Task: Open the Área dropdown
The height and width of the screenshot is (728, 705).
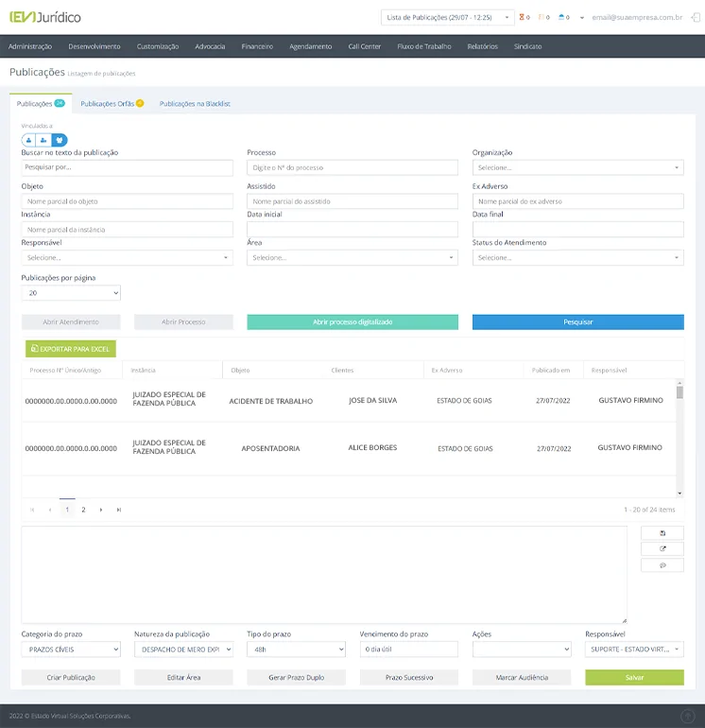Action: (x=352, y=258)
